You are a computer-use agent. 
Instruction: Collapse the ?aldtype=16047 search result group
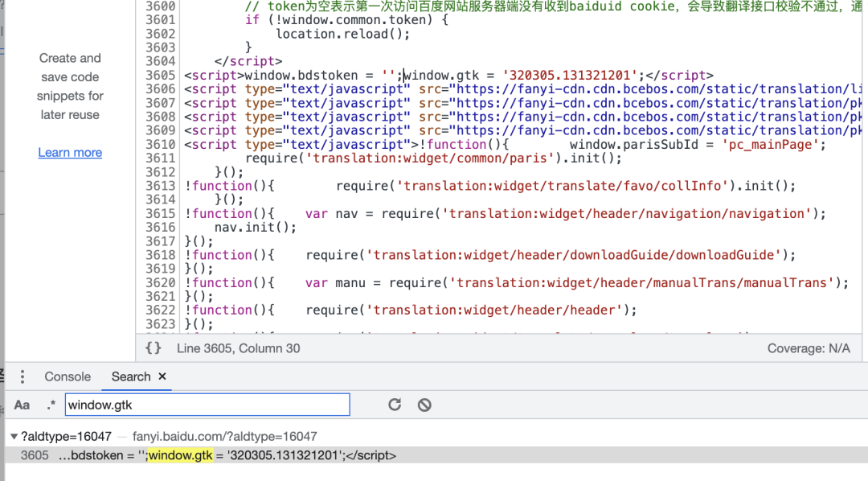pyautogui.click(x=14, y=437)
